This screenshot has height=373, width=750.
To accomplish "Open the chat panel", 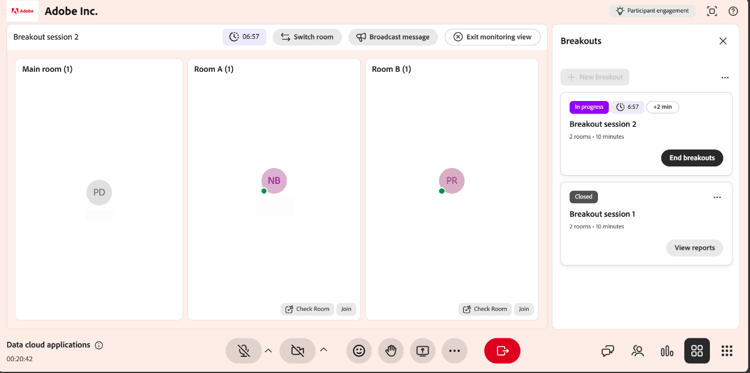I will [x=607, y=351].
